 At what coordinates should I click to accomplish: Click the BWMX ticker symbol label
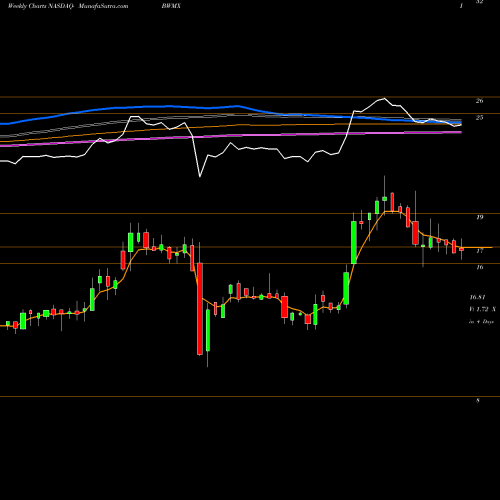click(x=171, y=6)
